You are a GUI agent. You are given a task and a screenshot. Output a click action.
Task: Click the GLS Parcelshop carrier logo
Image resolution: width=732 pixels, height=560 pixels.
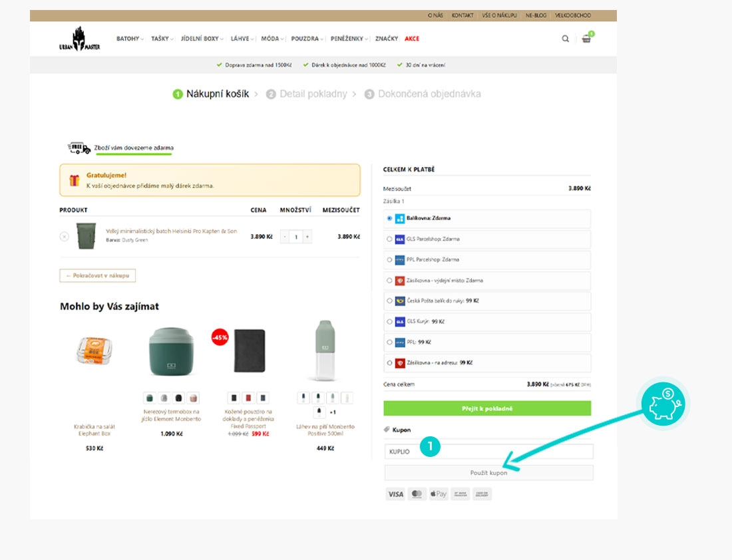[400, 239]
